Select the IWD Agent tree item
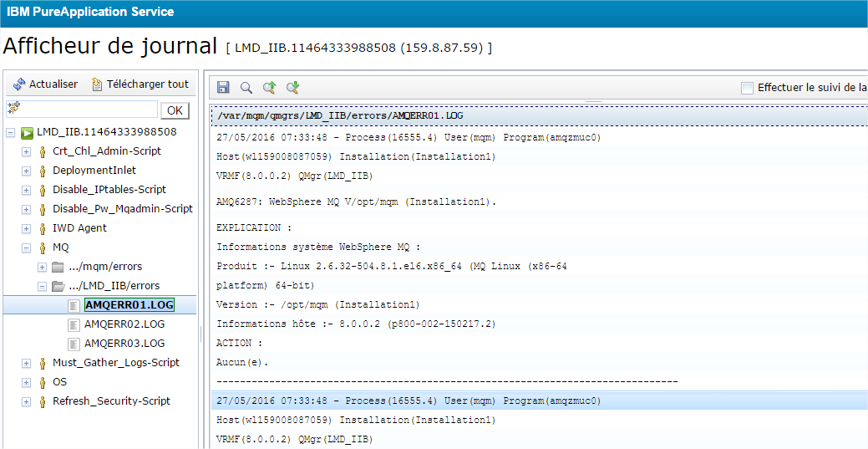The width and height of the screenshot is (868, 449). pos(79,228)
